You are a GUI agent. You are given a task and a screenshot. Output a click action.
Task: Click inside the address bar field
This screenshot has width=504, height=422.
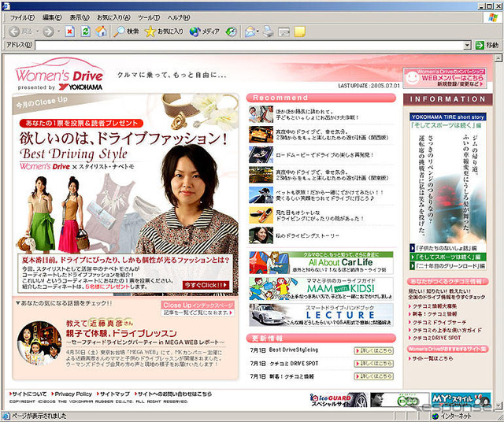click(249, 46)
